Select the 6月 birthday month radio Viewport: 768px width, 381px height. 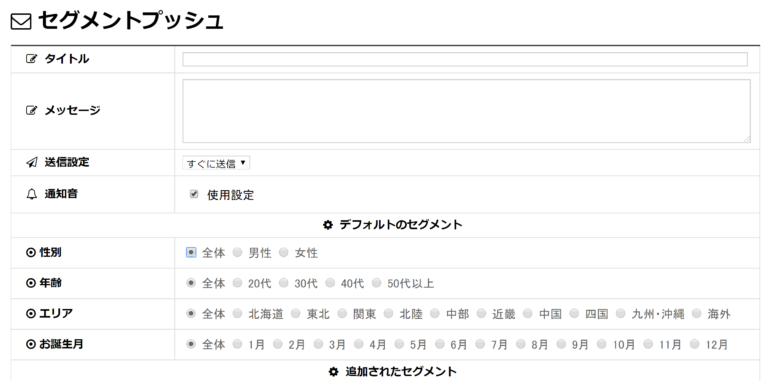click(440, 344)
